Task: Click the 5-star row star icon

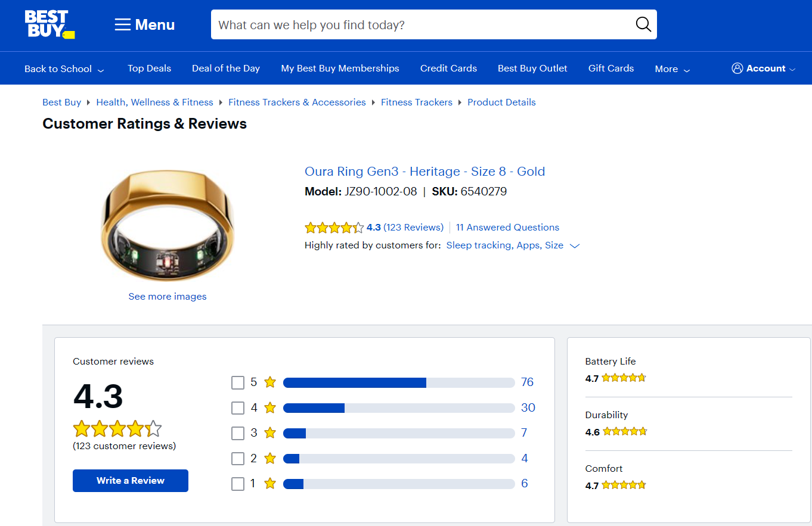Action: pos(270,382)
